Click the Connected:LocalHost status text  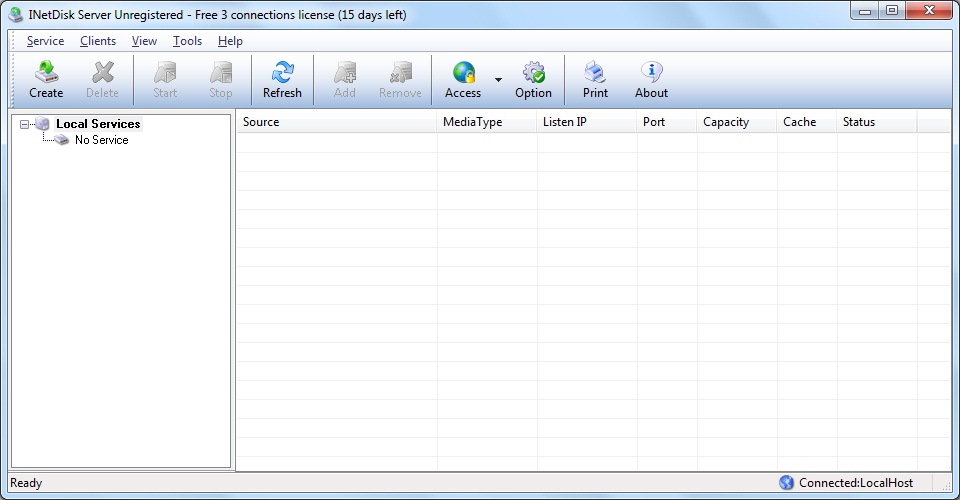point(856,483)
